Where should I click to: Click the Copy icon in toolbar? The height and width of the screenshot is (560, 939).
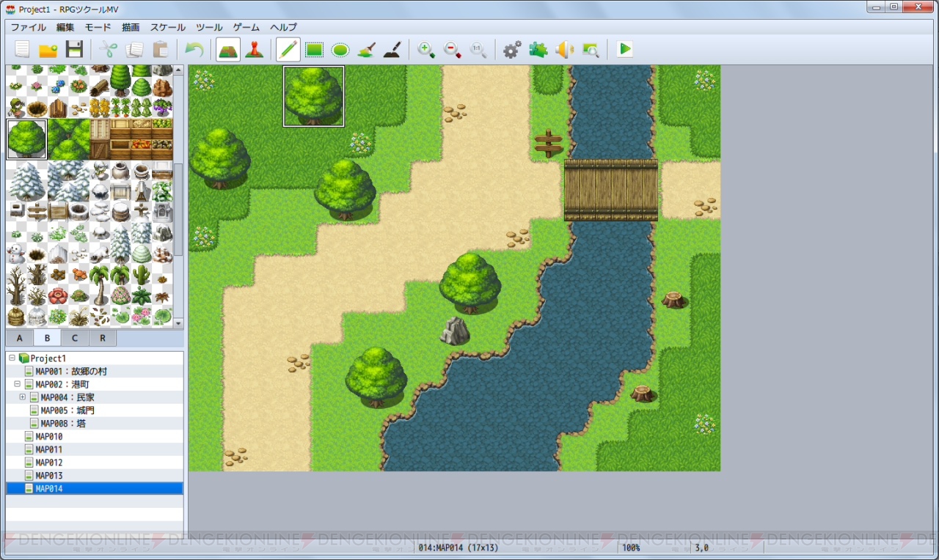pyautogui.click(x=134, y=49)
